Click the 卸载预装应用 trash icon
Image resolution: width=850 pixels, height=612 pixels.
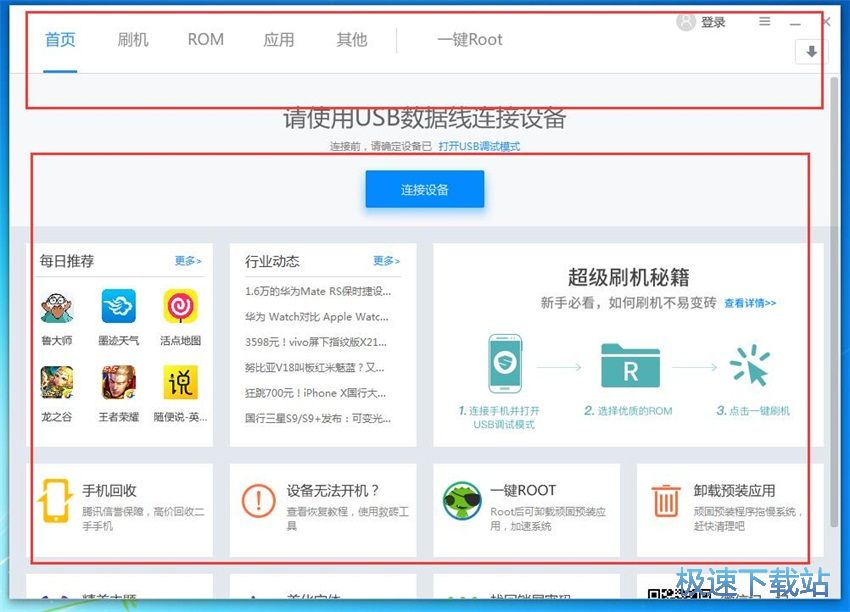coord(666,500)
